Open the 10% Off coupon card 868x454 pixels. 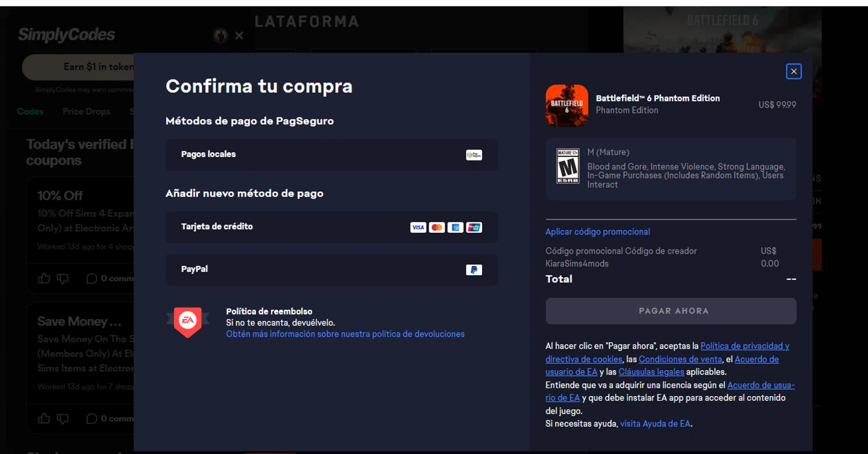pyautogui.click(x=80, y=235)
